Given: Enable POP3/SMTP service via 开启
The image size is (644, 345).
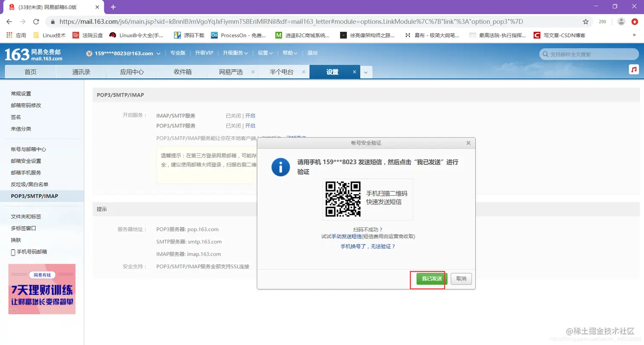Looking at the screenshot, I should pyautogui.click(x=250, y=126).
